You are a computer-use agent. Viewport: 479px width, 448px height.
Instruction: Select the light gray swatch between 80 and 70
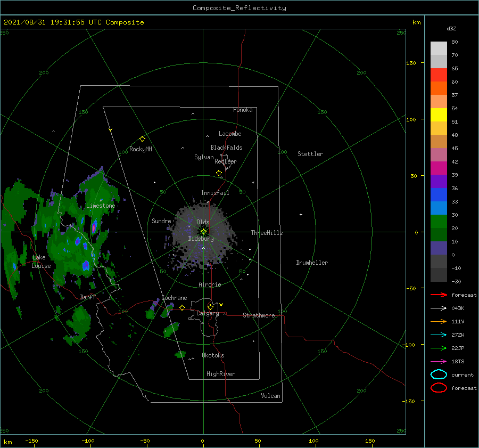point(439,48)
